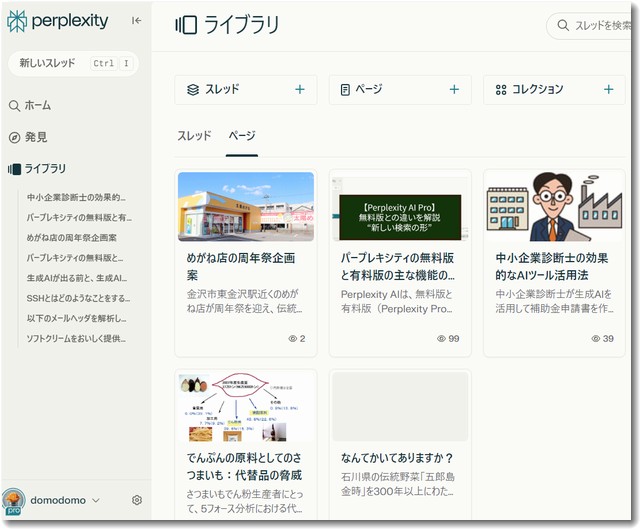The height and width of the screenshot is (529, 640).
Task: Switch to the スレッド tab
Action: click(194, 135)
